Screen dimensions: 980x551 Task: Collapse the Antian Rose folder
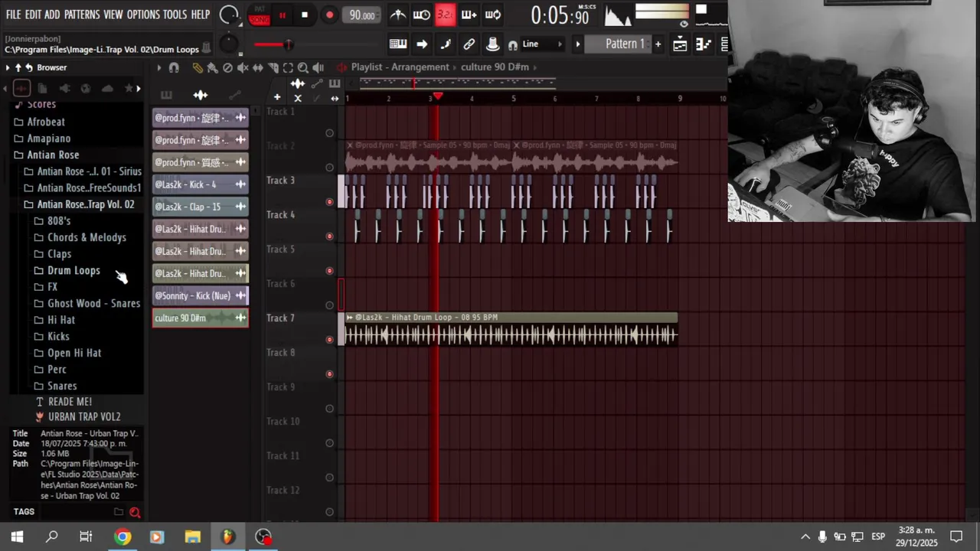(x=53, y=155)
